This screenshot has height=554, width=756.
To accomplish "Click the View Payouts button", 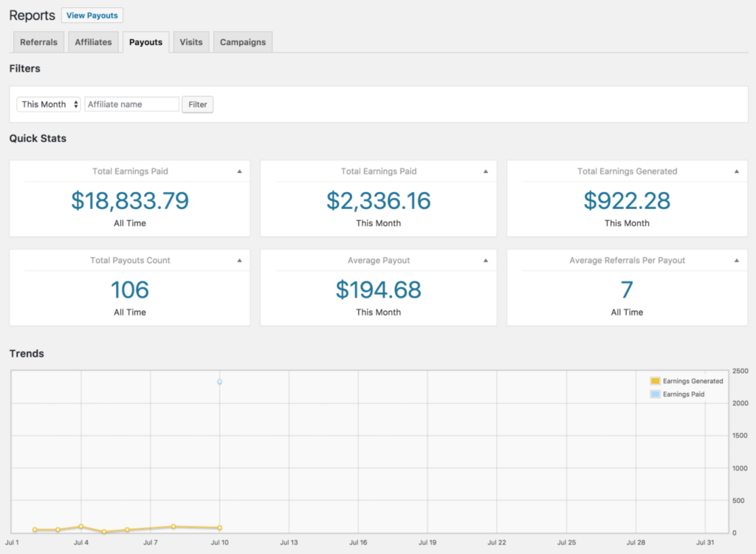I will click(92, 16).
